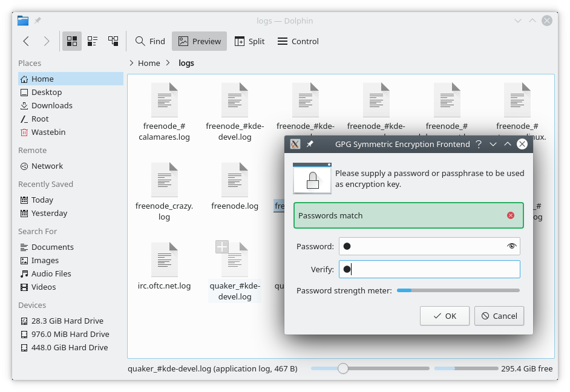Click the forward navigation arrow
The height and width of the screenshot is (392, 570).
point(47,41)
